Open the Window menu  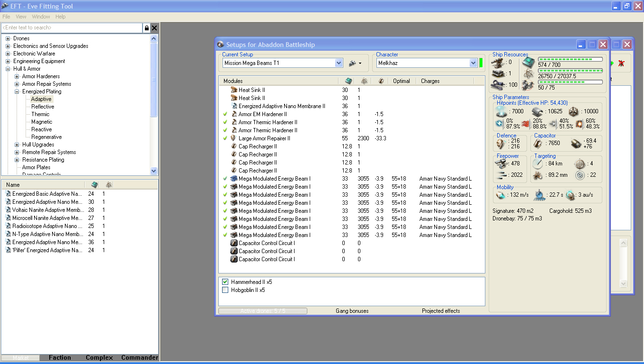coord(41,17)
